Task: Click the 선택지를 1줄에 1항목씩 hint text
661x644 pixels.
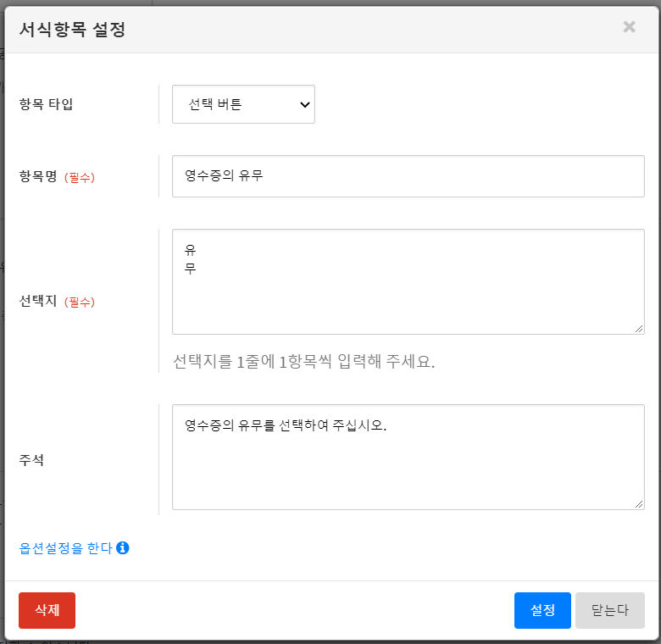Action: pyautogui.click(x=303, y=362)
